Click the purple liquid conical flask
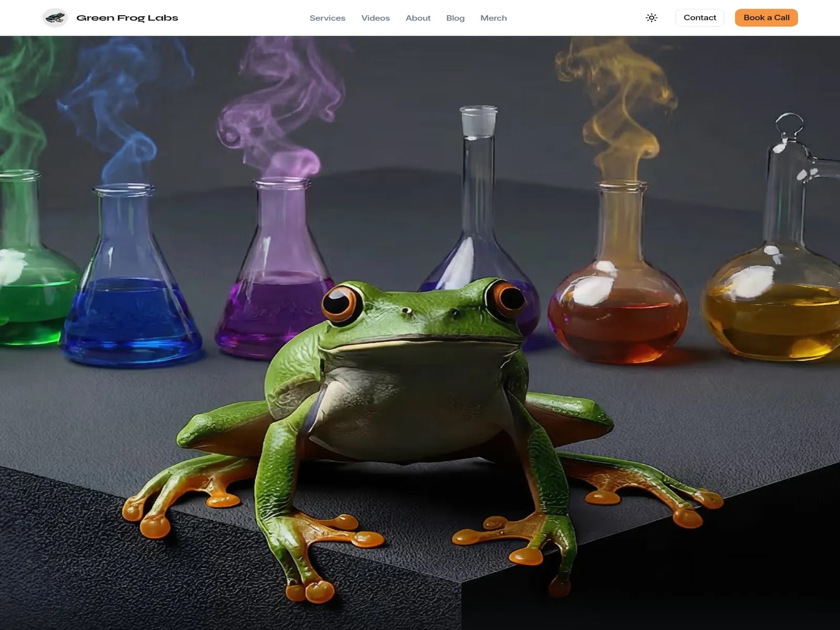Screen dimensions: 840x630 273,294
